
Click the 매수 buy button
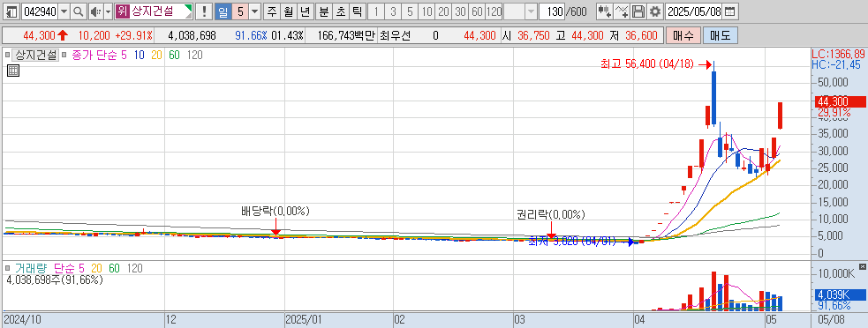pyautogui.click(x=683, y=36)
